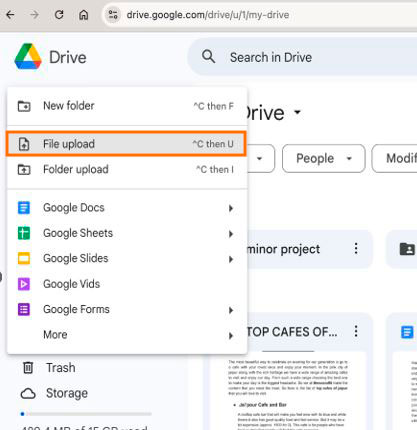Create a new Google Slides presentation
Screen dimensions: 417x430
click(127, 258)
